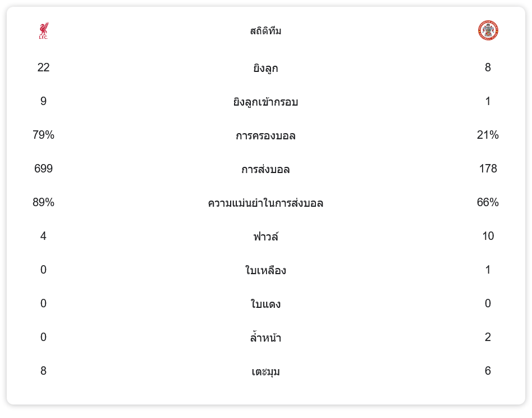Viewport: 532px width, 418px height.
Task: Click the เตะมุม corners label
Action: (x=265, y=371)
